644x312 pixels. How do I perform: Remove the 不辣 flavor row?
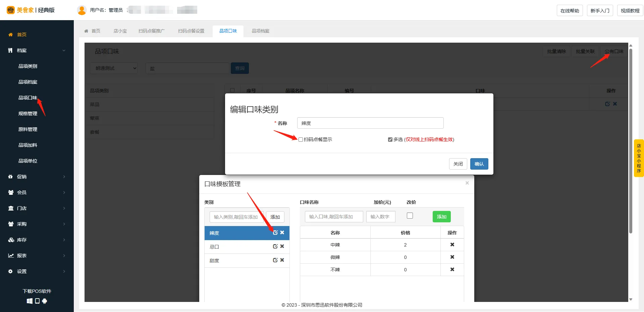coord(452,270)
